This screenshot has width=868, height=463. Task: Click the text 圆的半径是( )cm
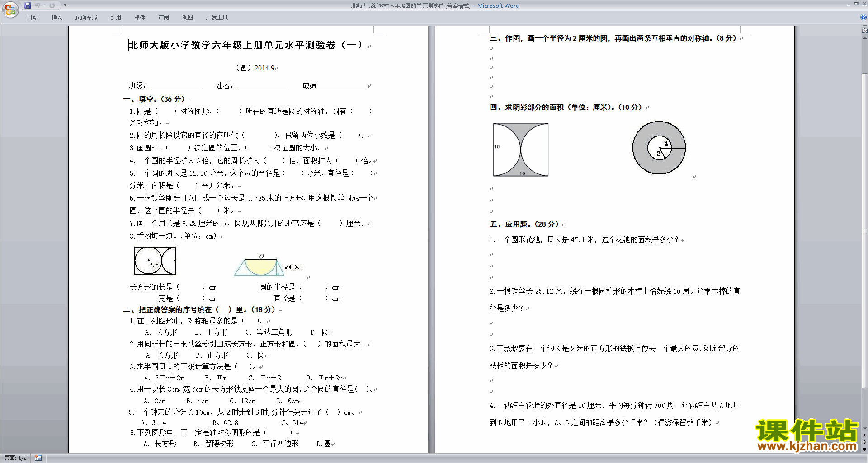(x=299, y=287)
